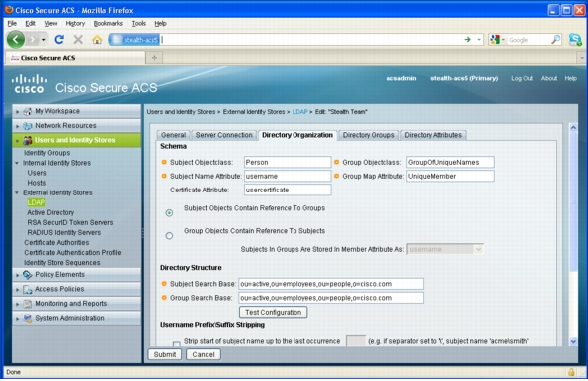
Task: Go back using Firefox back arrow
Action: tap(16, 39)
